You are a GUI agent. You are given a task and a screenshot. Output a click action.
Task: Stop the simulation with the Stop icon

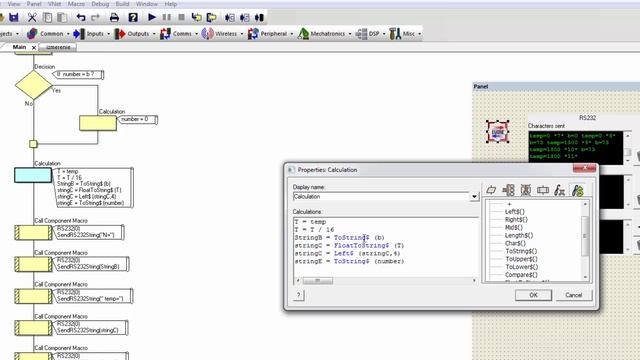click(x=182, y=18)
